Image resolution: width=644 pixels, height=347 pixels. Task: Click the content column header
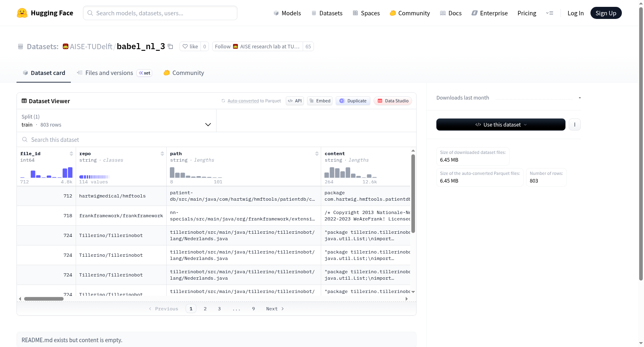[335, 154]
